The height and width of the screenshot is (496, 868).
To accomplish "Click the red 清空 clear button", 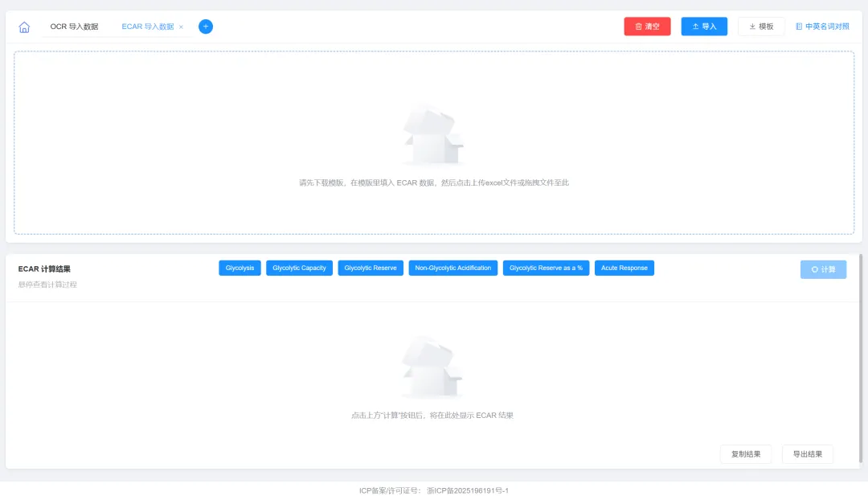I will [x=647, y=27].
